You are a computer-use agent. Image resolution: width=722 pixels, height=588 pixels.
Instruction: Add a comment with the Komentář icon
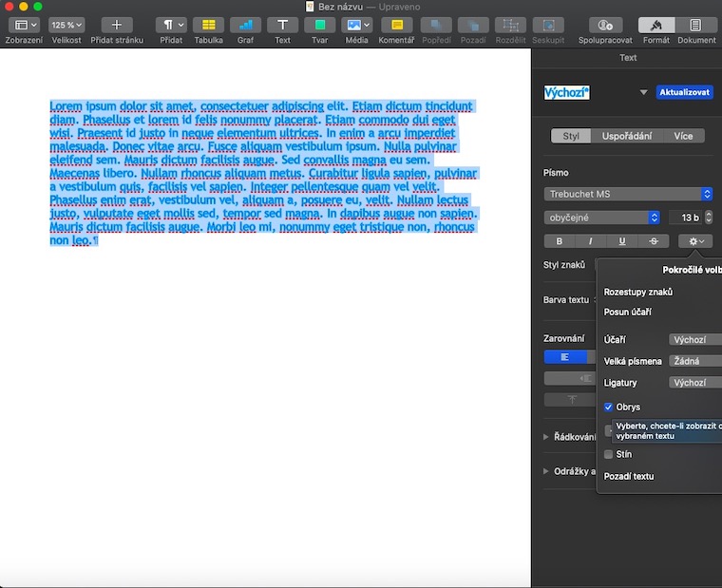coord(396,25)
